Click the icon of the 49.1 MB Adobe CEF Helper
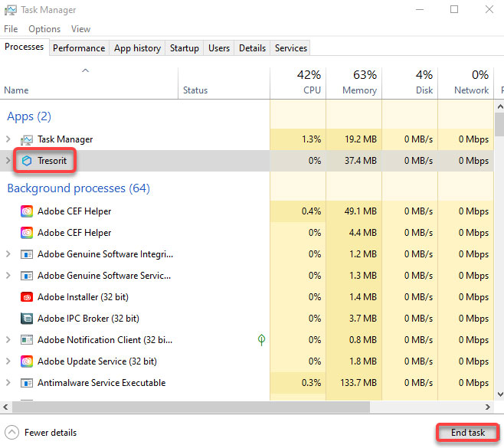This screenshot has width=504, height=448. tap(27, 211)
